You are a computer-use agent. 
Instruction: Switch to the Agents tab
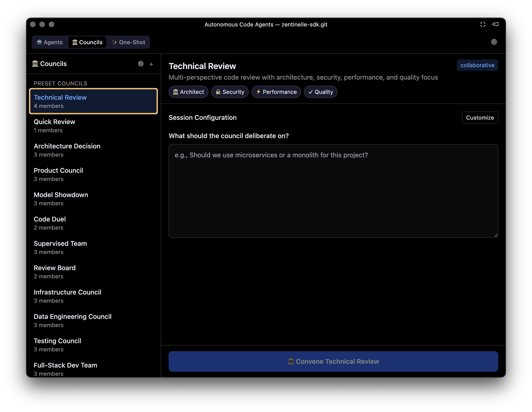click(x=50, y=42)
